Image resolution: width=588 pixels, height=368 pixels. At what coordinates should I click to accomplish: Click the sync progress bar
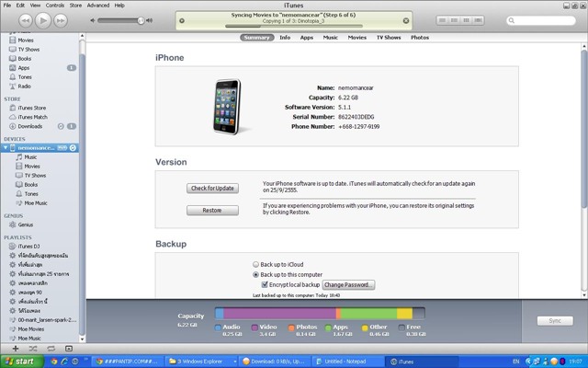(x=294, y=27)
